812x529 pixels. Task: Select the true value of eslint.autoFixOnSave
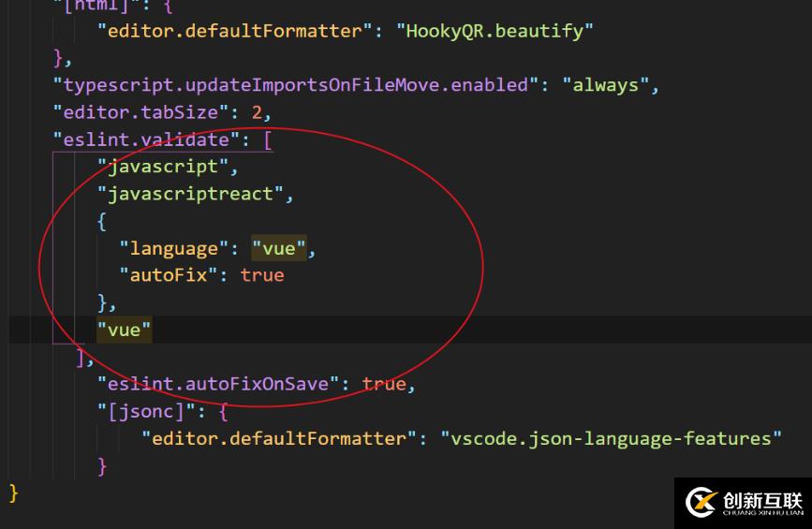pyautogui.click(x=384, y=384)
